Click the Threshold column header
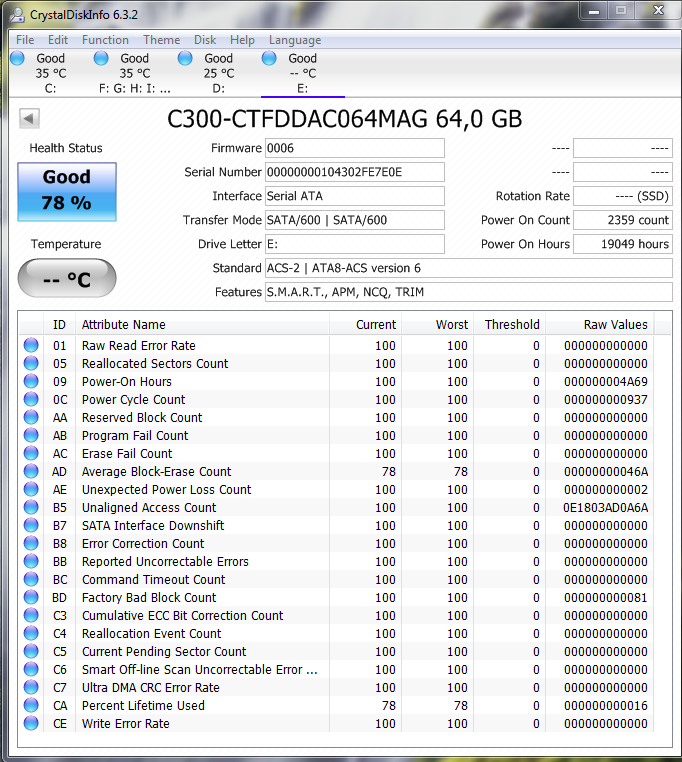Screen dimensions: 682x762 510,325
